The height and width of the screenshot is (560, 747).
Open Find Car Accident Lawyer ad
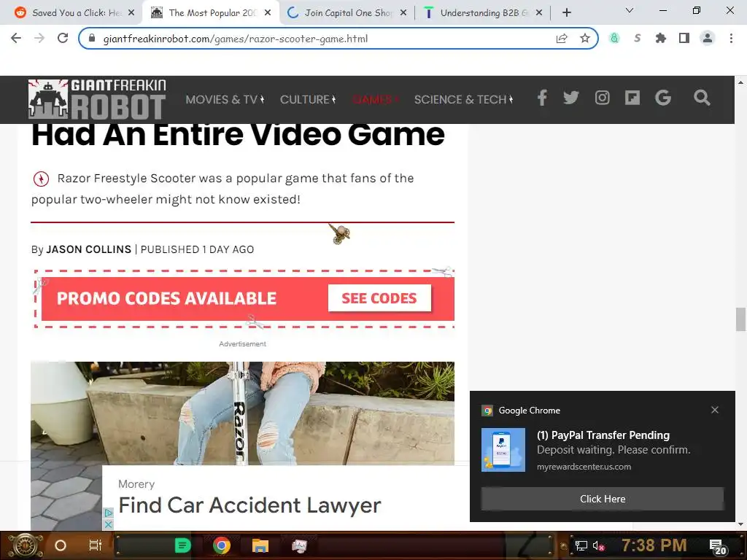pyautogui.click(x=249, y=505)
